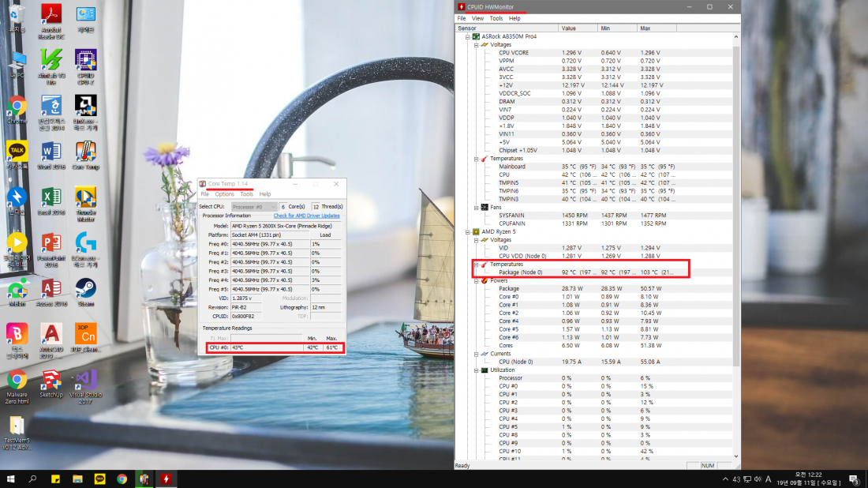Open the Select CPU dropdown in Core Temp
Viewport: 868px width, 488px height.
click(x=253, y=207)
